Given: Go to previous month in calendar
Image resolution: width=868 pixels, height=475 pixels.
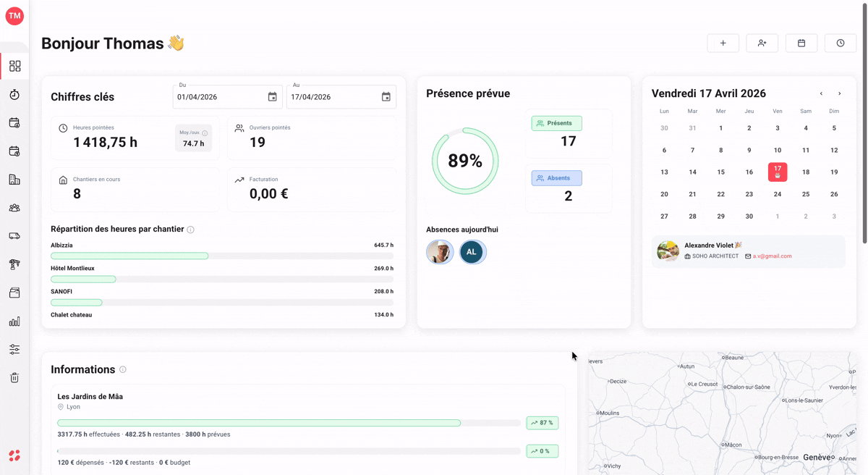Looking at the screenshot, I should coord(821,93).
